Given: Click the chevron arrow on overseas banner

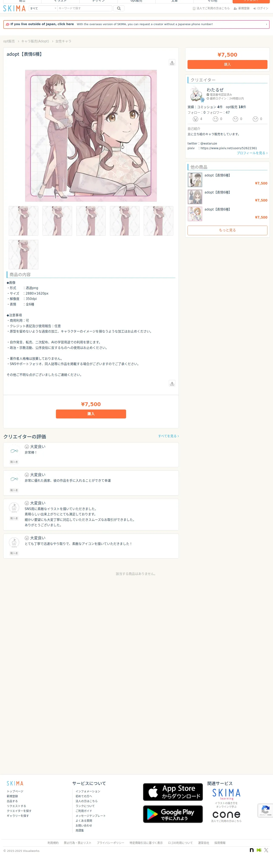Looking at the screenshot, I should (266, 24).
